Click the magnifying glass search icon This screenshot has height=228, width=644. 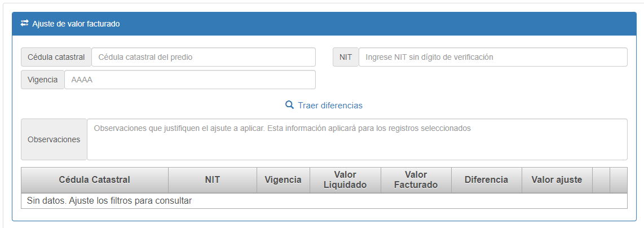click(290, 105)
